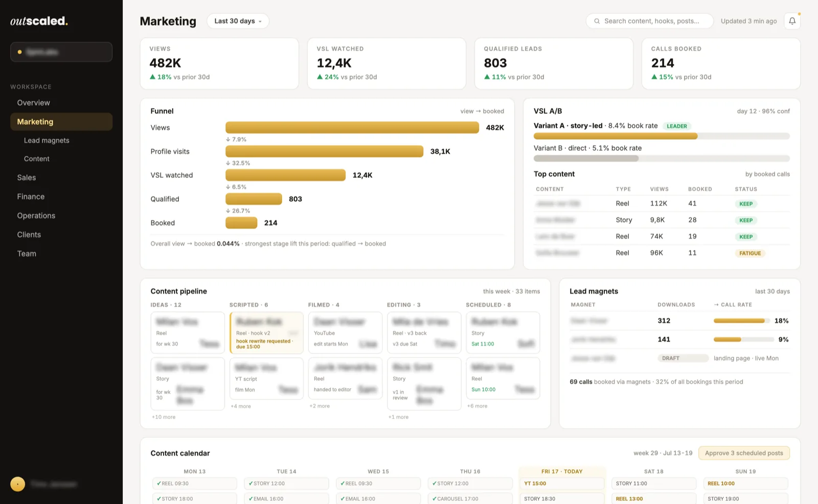
Task: Focus the Search content, hooks, posts field
Action: click(649, 21)
